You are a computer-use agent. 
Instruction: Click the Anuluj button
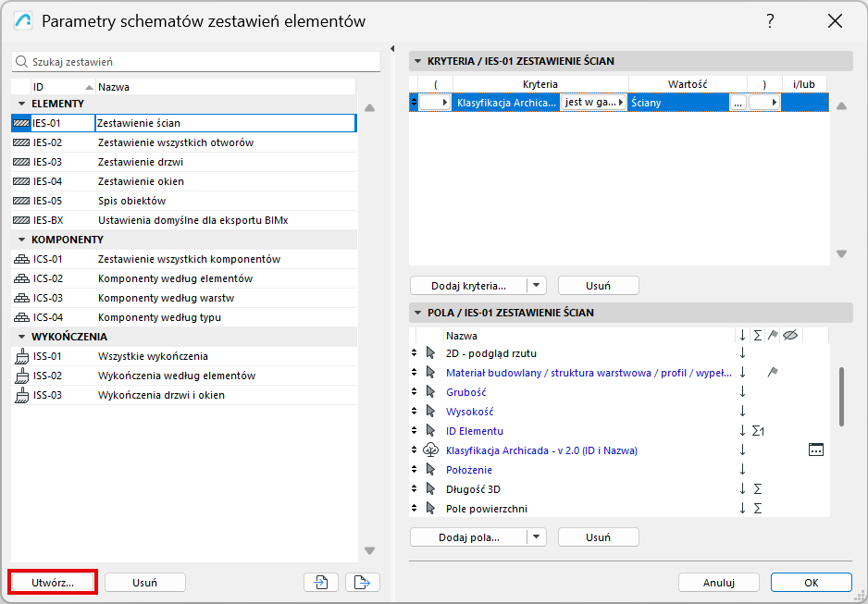[x=718, y=583]
